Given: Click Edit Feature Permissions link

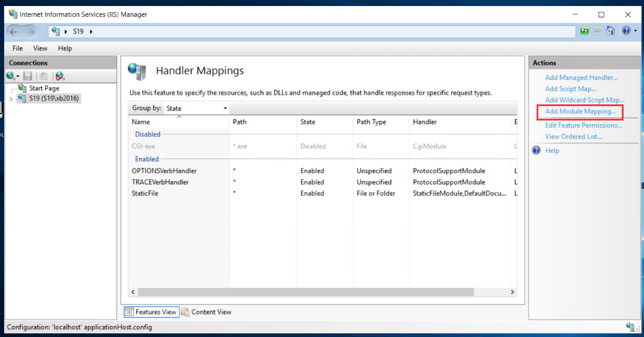Looking at the screenshot, I should pos(583,125).
